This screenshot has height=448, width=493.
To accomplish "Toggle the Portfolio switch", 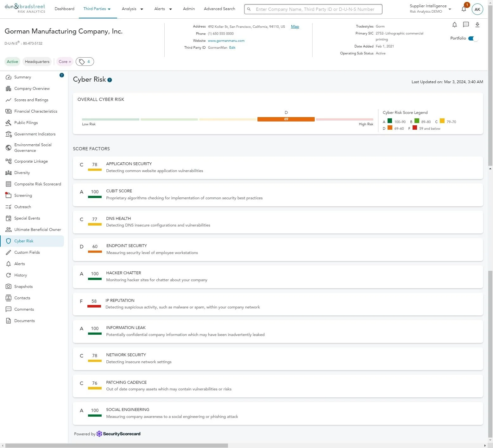I will [473, 38].
